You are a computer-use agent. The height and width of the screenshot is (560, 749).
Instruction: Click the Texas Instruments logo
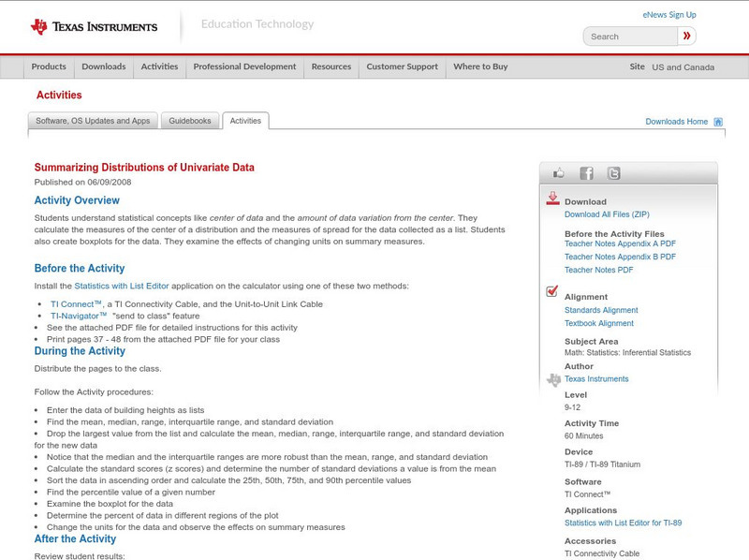click(x=94, y=27)
